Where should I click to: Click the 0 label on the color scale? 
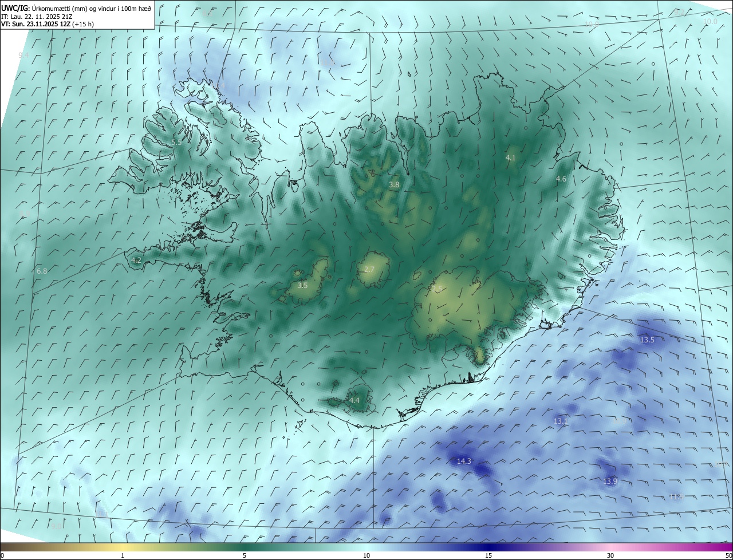point(2,555)
